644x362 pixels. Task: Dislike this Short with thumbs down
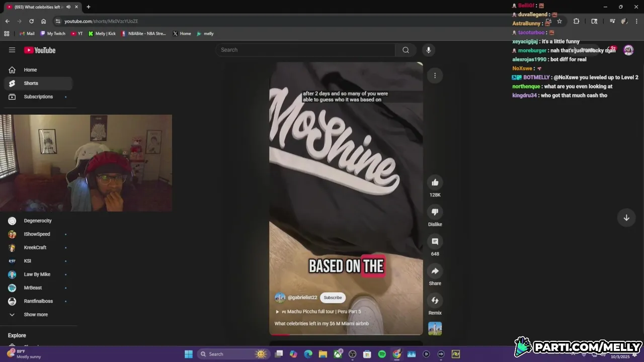click(435, 212)
